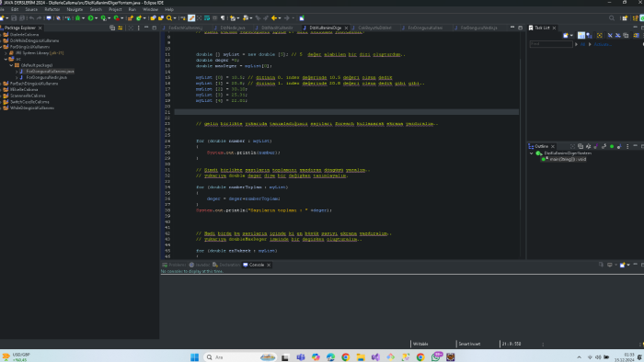
Task: Click New Task icon in Task List
Action: (x=566, y=36)
